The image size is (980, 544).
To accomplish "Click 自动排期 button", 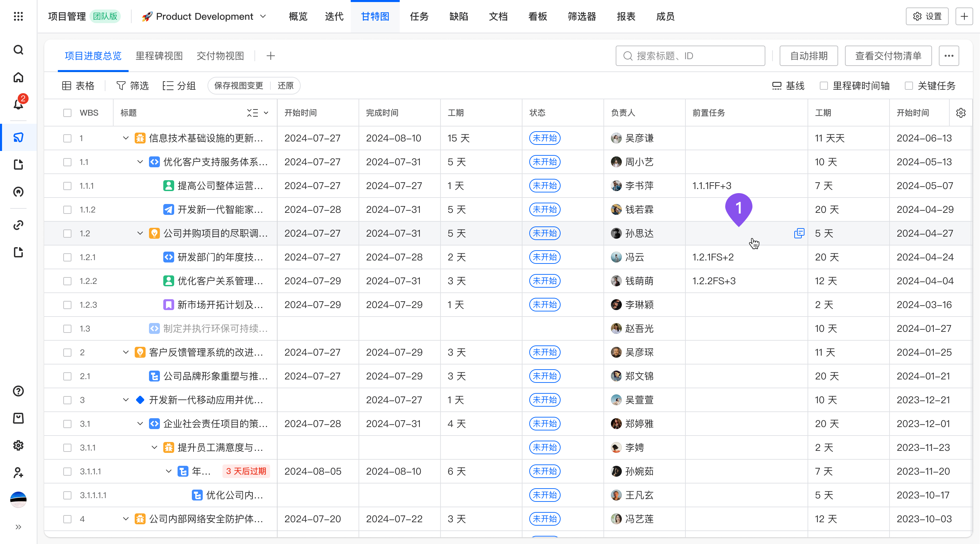I will (x=809, y=56).
